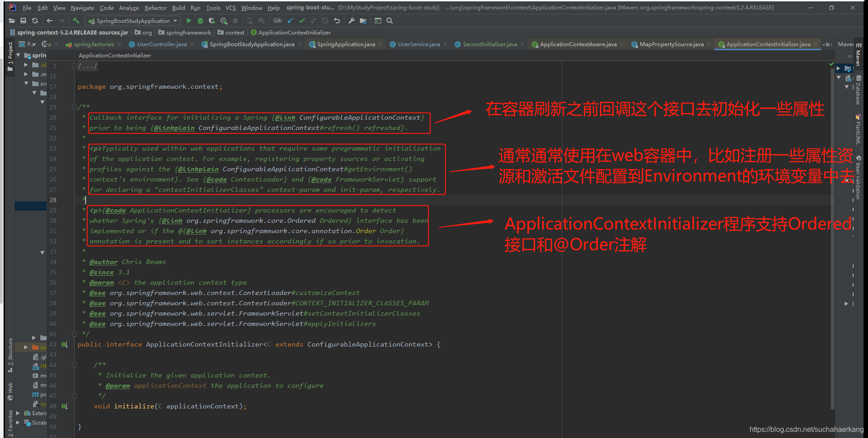Toggle the PlantUML tool window stripe
The width and height of the screenshot is (868, 438).
click(858, 130)
